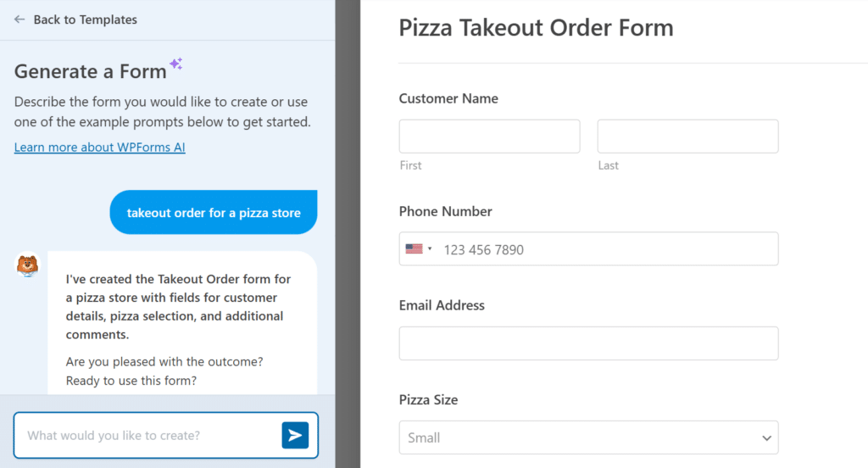
Task: Click the Pizza Takeout Order Form title
Action: (536, 28)
